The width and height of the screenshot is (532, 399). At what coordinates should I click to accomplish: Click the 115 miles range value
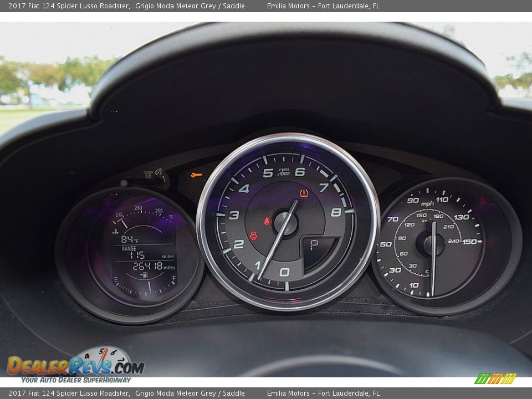coord(138,255)
